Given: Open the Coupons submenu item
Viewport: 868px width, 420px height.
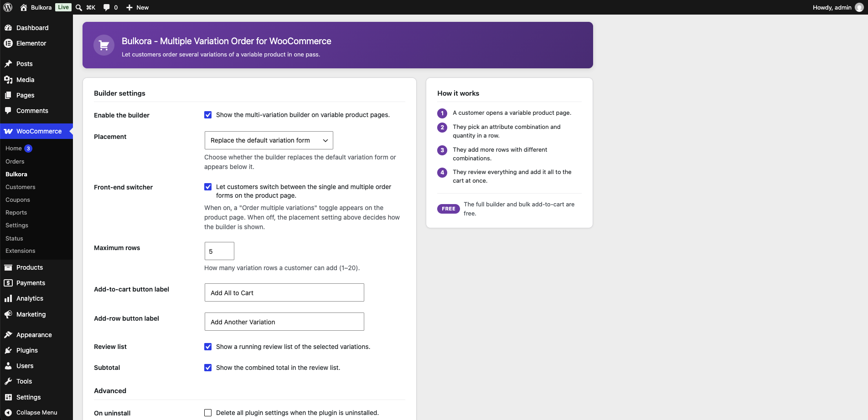Looking at the screenshot, I should pyautogui.click(x=18, y=200).
